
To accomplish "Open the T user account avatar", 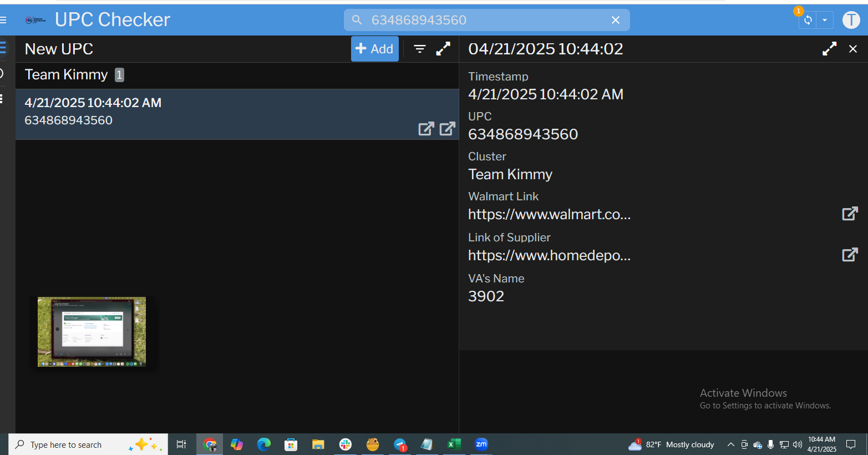I will tap(851, 20).
